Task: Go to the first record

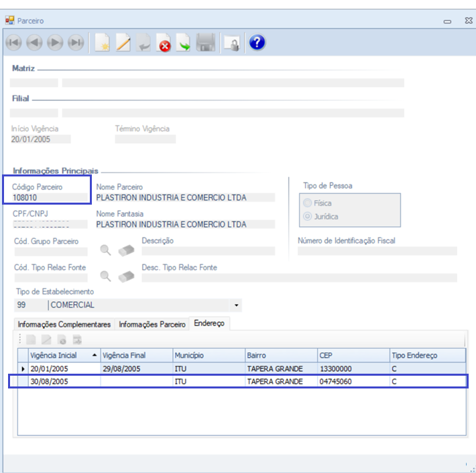Action: pos(13,43)
